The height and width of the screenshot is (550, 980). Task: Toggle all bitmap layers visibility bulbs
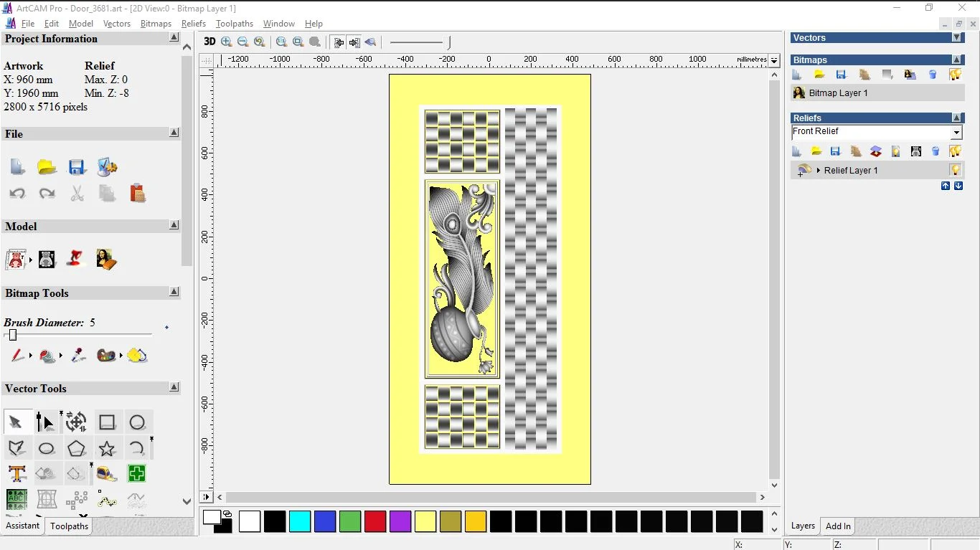tap(955, 75)
